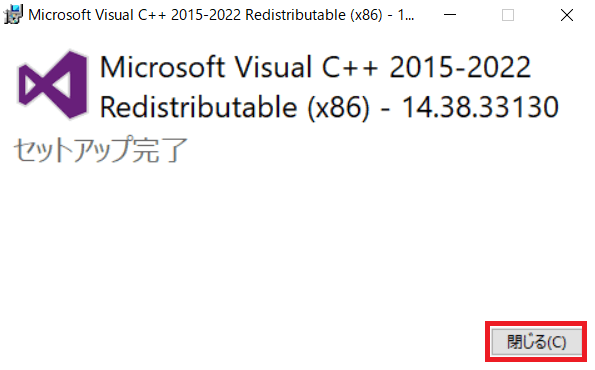Click C++ in the large heading
The image size is (595, 370).
[350, 67]
